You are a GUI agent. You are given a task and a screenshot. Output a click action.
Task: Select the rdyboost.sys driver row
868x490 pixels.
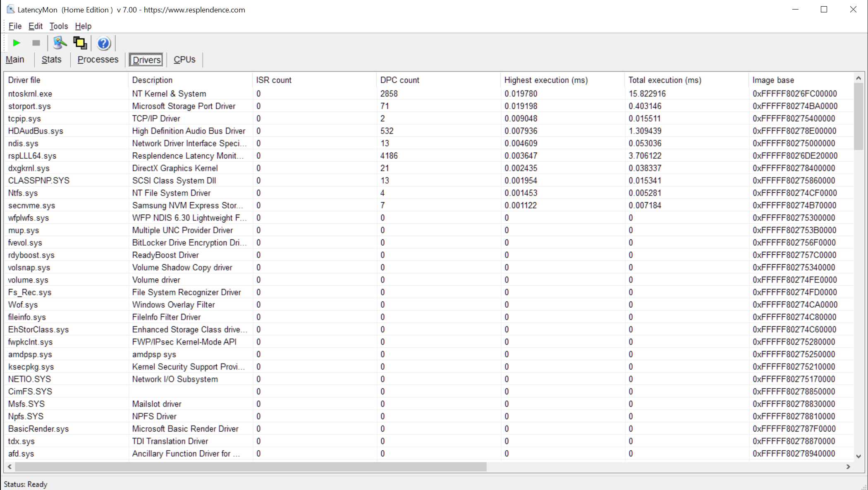(x=429, y=255)
